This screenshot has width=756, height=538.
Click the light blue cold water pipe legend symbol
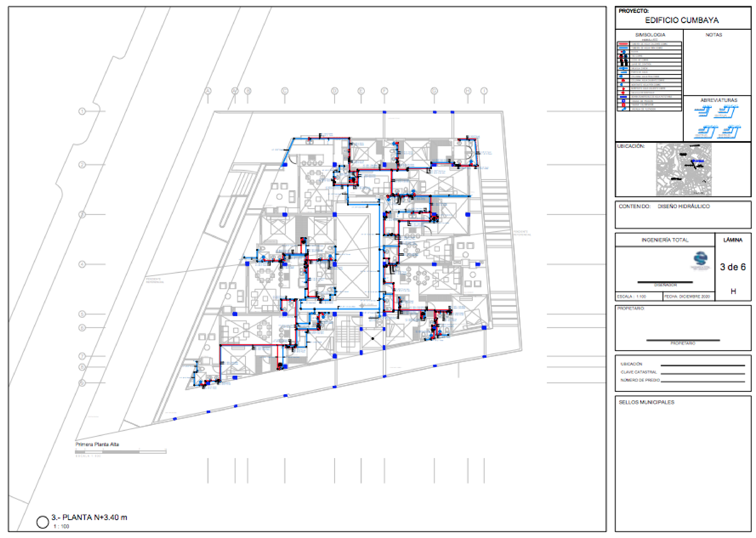click(623, 48)
